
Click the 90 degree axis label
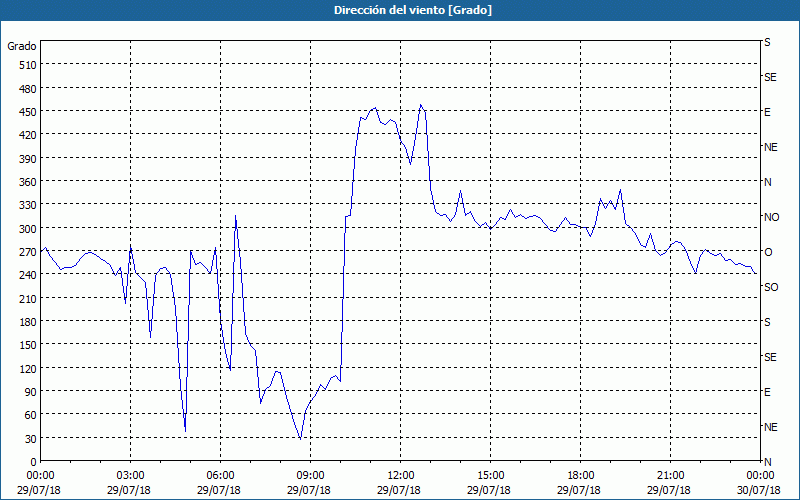[31, 392]
